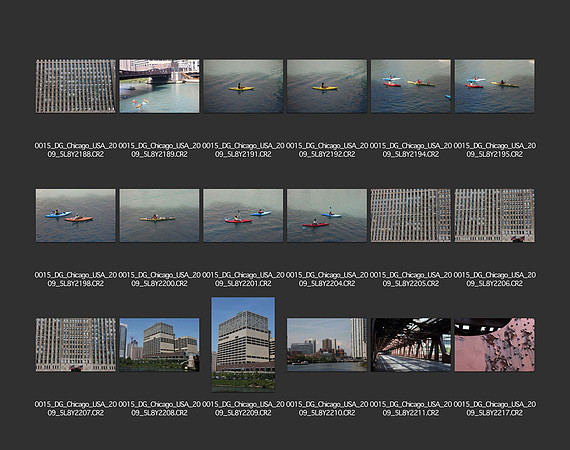
Task: Select the 5L8Y2191.CR2 yellow kayak thumbnail
Action: coord(243,86)
